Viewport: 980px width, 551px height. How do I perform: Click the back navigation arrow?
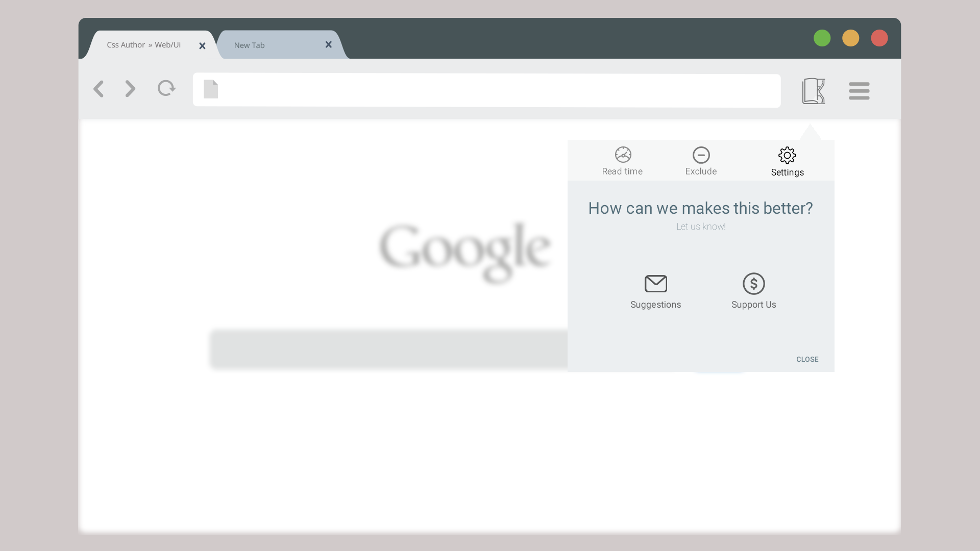coord(99,89)
